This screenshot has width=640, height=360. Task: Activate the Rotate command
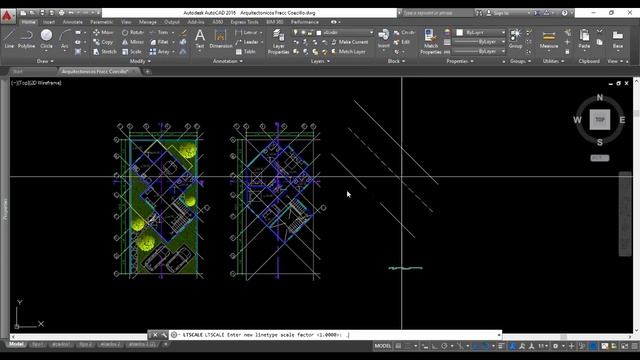click(x=133, y=32)
